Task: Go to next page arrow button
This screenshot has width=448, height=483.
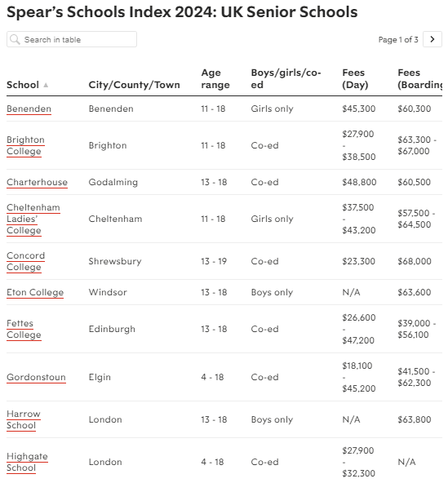Action: coord(432,39)
